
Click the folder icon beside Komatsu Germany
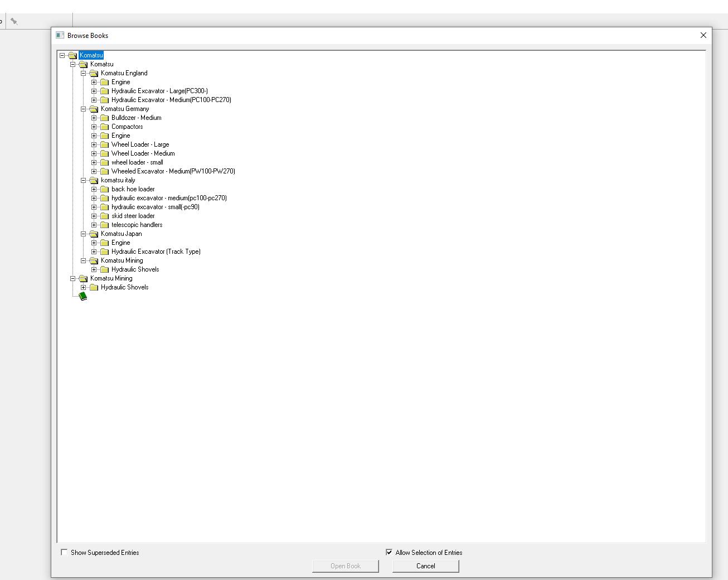tap(94, 109)
